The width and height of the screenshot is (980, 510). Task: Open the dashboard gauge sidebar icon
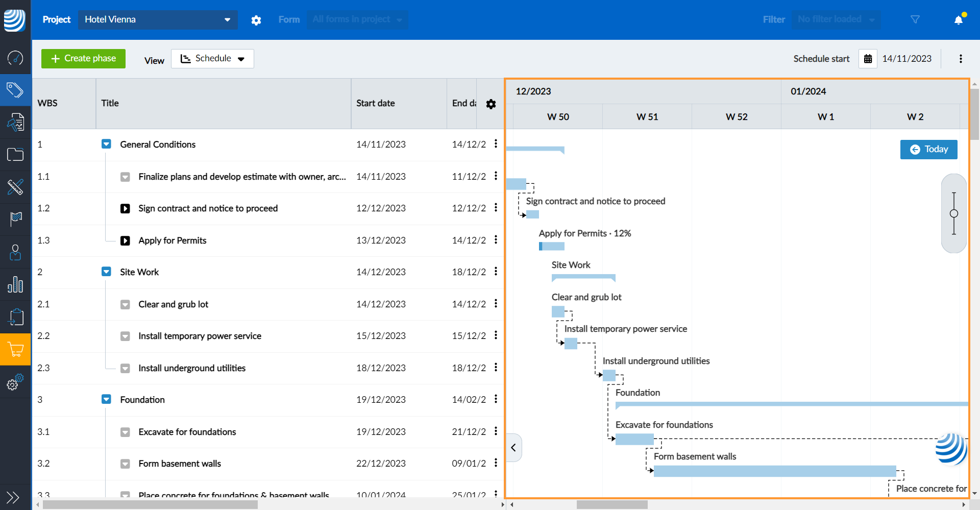click(15, 58)
